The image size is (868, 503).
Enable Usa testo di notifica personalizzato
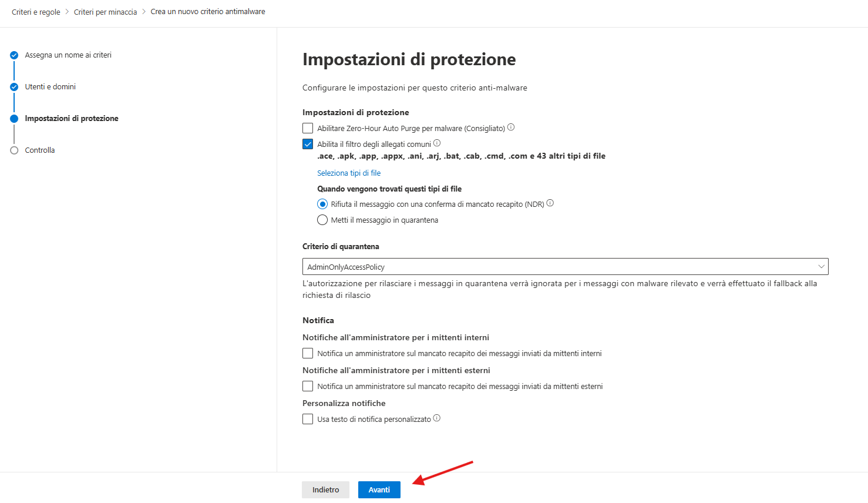[x=308, y=419]
